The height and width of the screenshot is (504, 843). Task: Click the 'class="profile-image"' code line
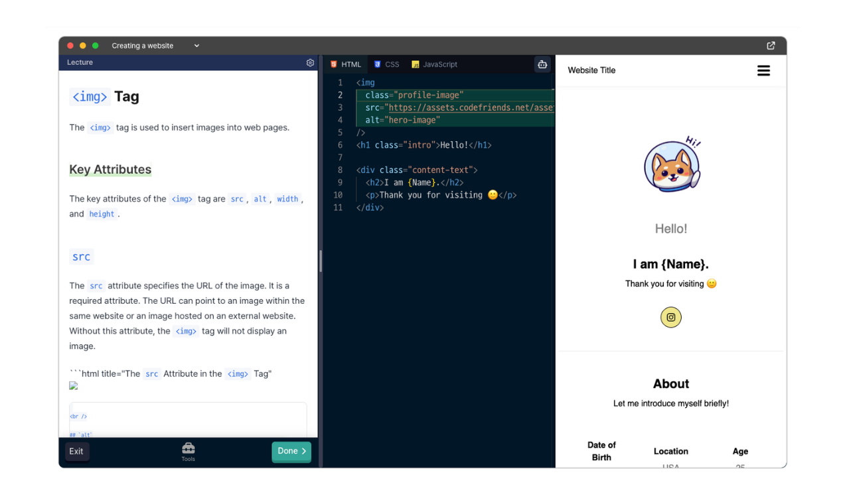[414, 95]
